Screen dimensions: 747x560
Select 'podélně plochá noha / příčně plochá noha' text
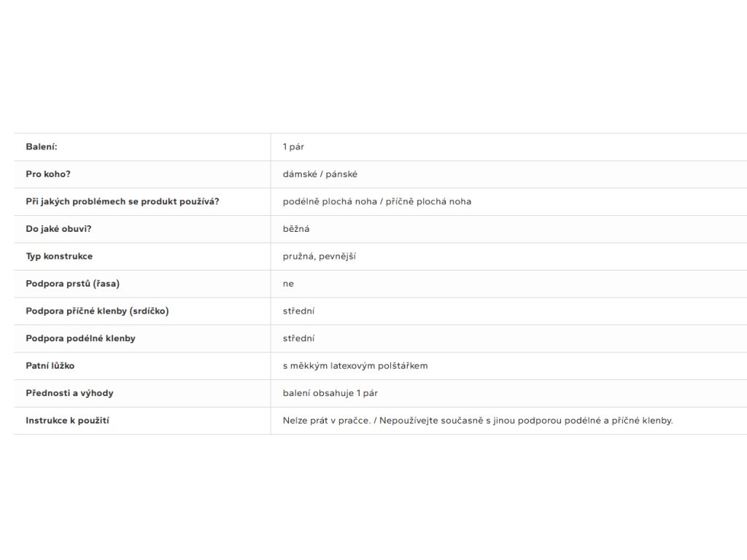point(376,201)
